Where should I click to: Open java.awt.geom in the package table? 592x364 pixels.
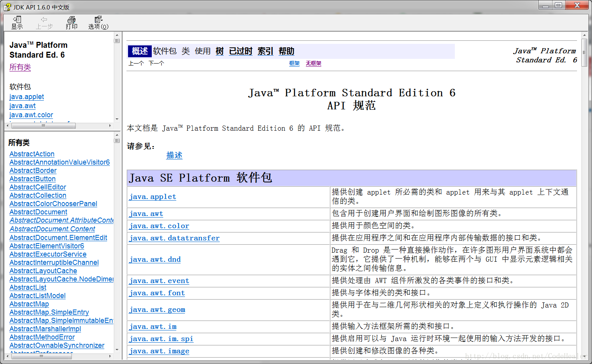157,310
